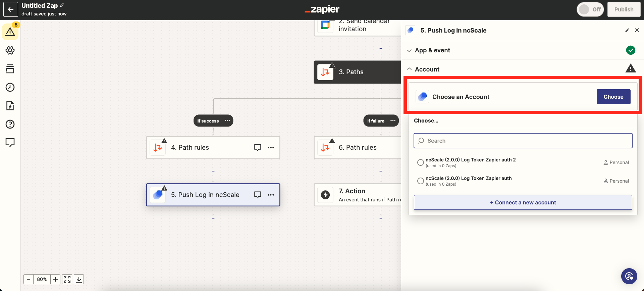
Task: Add a step below Send calendar invitation
Action: click(381, 49)
